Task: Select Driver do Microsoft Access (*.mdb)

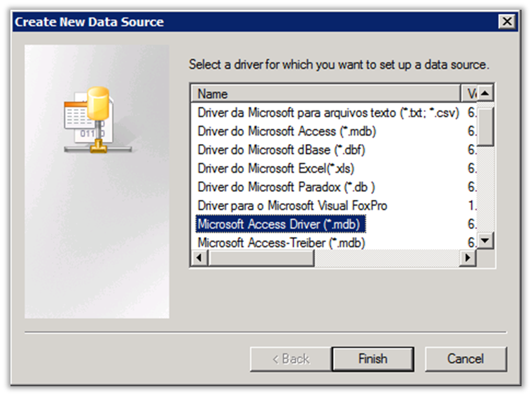Action: point(277,132)
